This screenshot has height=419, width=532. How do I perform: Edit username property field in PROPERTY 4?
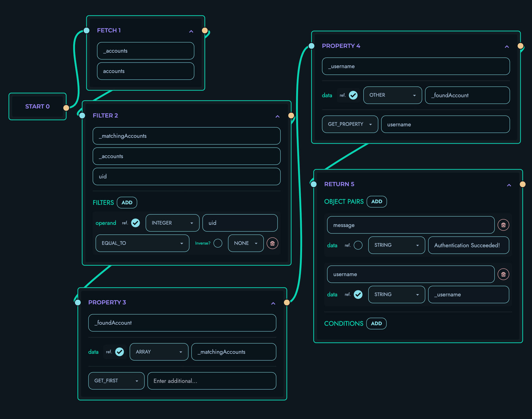pyautogui.click(x=445, y=124)
